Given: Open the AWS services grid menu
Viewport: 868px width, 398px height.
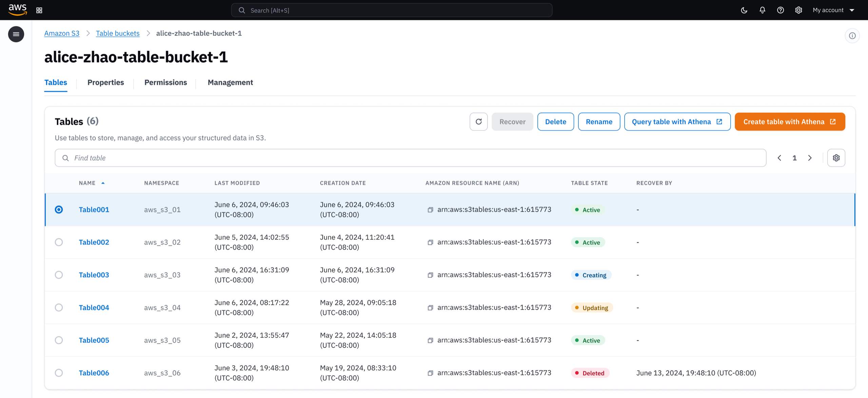Looking at the screenshot, I should point(39,10).
